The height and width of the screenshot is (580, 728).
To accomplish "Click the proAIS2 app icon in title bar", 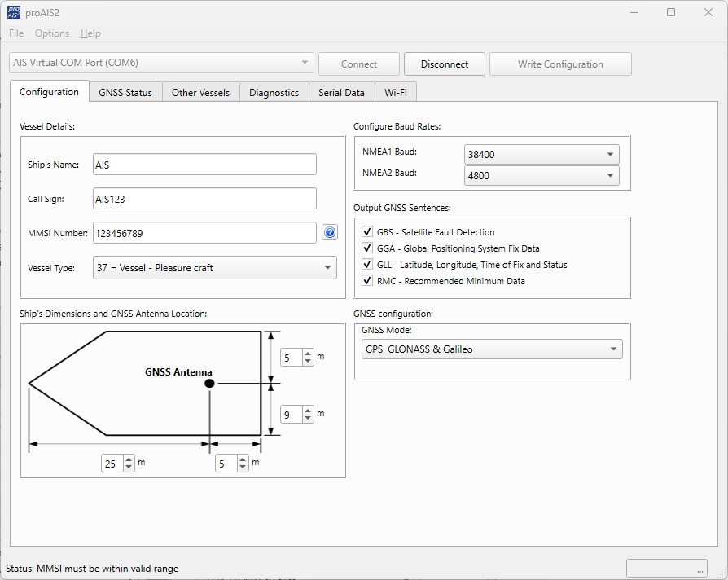I will tap(14, 12).
